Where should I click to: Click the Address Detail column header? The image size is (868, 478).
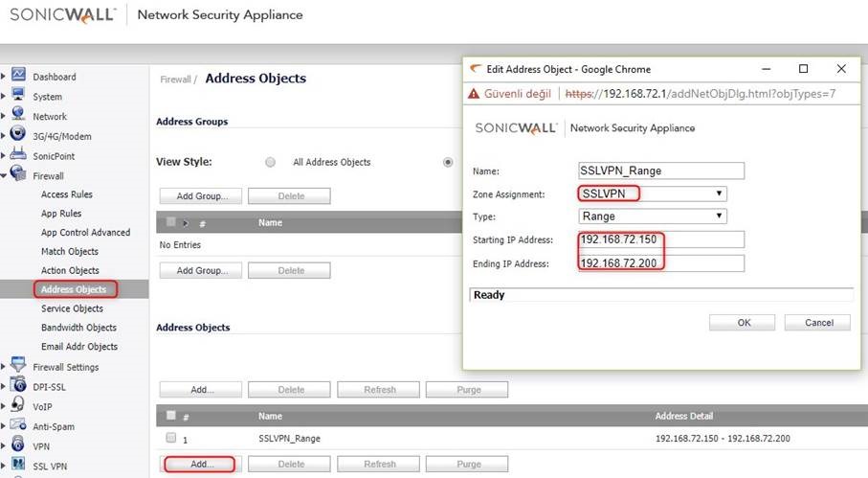[x=684, y=416]
